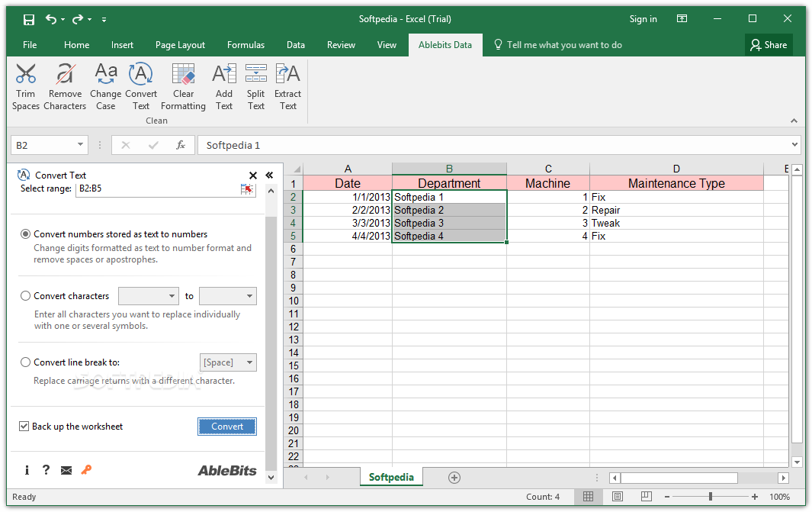Select the Convert line break to radio

[x=25, y=362]
